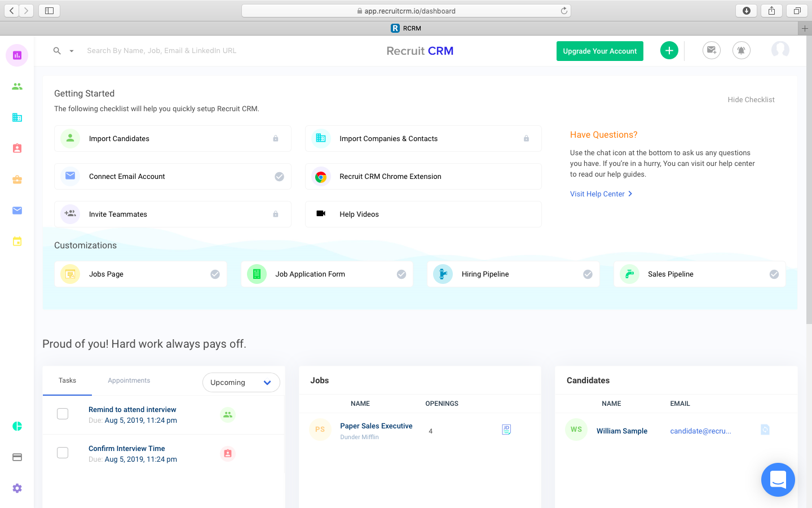Open the Upcoming tasks dropdown
The image size is (812, 508).
click(241, 382)
